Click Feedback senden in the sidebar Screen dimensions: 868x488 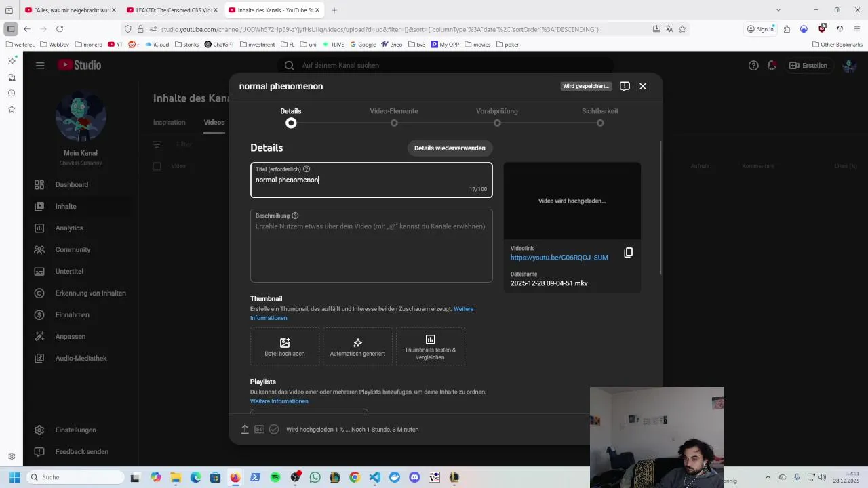pos(81,451)
